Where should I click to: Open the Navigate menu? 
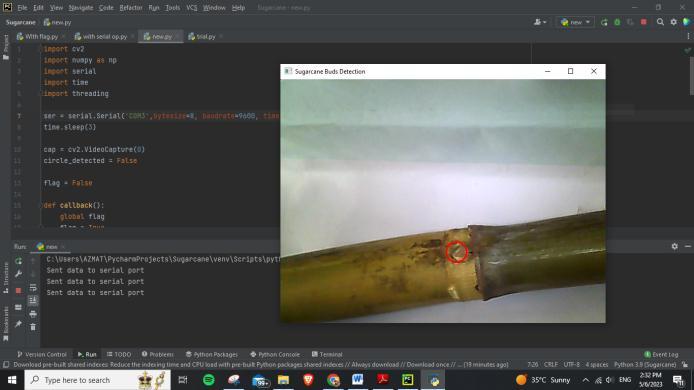coord(81,8)
